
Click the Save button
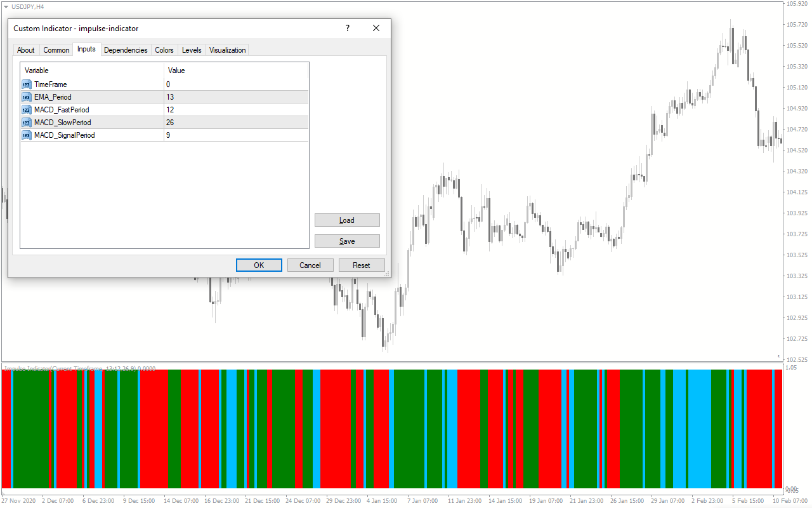point(347,241)
